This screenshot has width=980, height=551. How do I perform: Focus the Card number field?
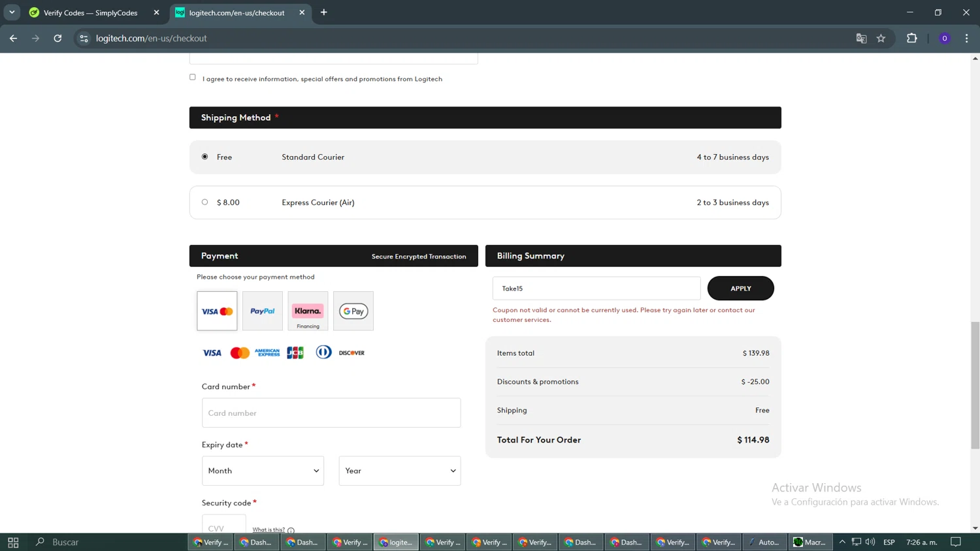pos(331,413)
